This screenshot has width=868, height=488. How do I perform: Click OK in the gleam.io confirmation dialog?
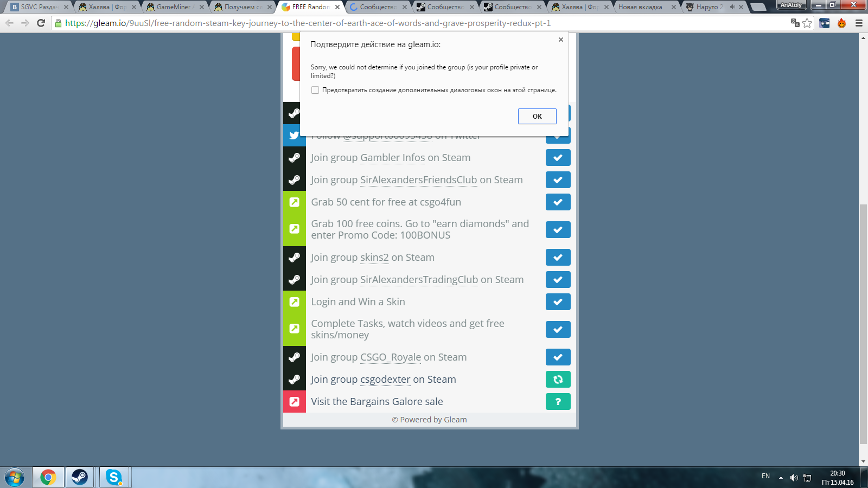537,116
